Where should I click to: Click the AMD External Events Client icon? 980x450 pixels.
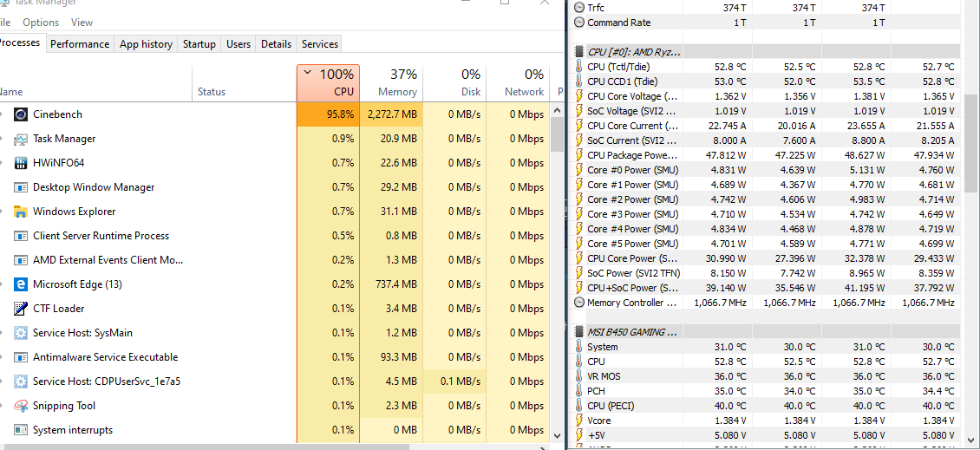pyautogui.click(x=21, y=260)
